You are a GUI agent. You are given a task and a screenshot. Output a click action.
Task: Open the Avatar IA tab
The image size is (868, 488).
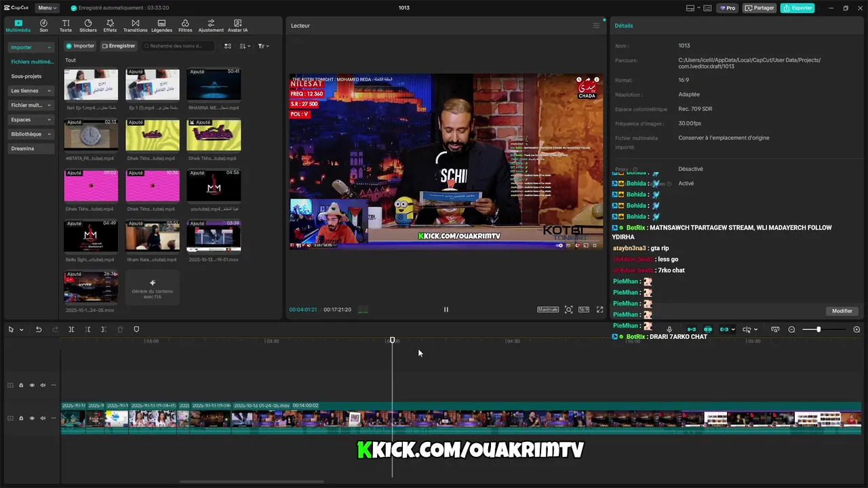pos(237,26)
